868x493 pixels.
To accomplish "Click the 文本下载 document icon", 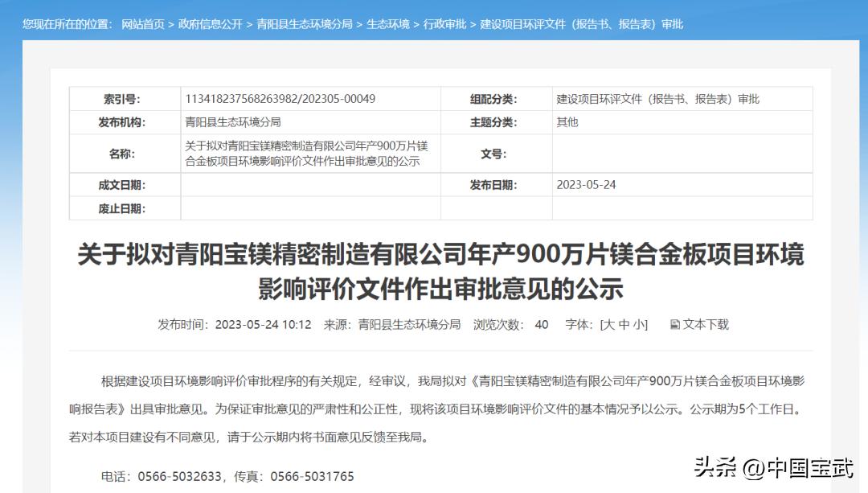I will pyautogui.click(x=674, y=325).
